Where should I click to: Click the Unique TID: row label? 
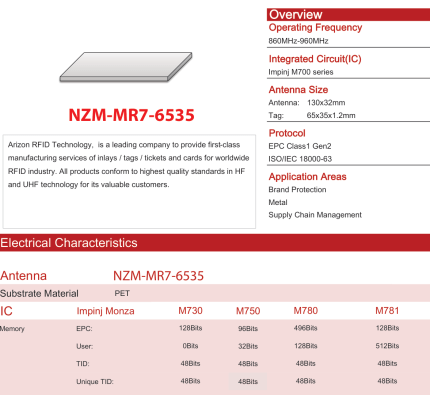(95, 382)
